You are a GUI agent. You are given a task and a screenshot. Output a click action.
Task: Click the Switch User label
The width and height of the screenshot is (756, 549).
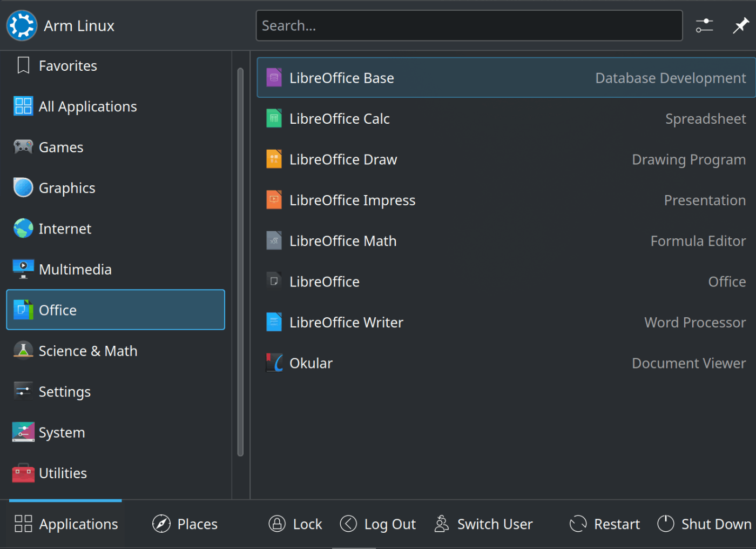[x=495, y=524]
